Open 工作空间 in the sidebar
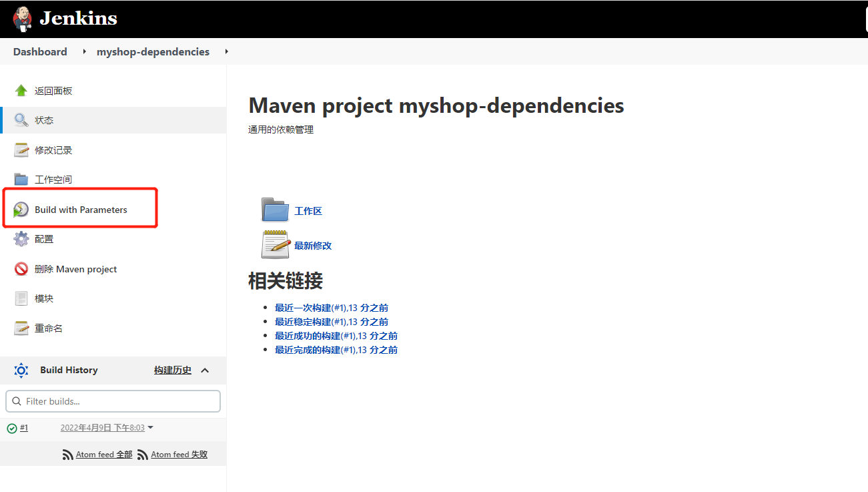This screenshot has width=868, height=492. tap(53, 180)
